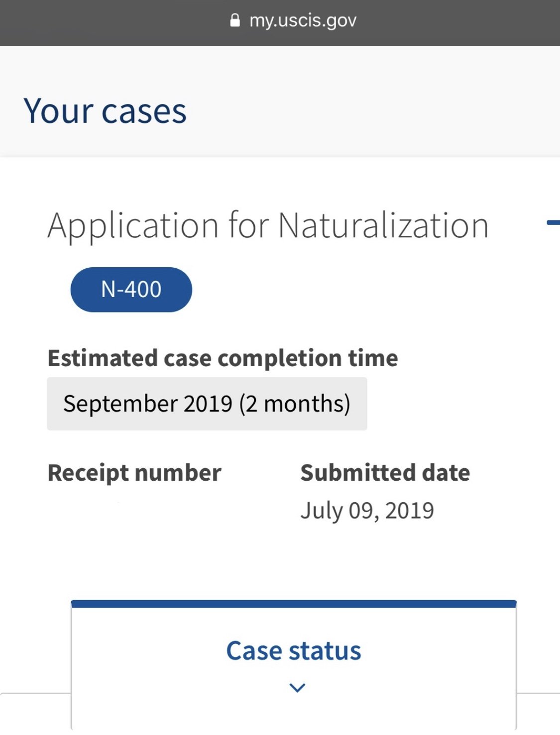Viewport: 560px width, 735px height.
Task: Tap the dark browser top bar
Action: (280, 23)
